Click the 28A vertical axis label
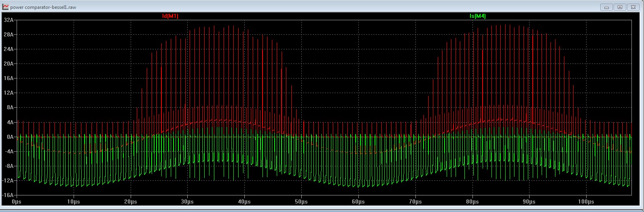The width and height of the screenshot is (644, 212). [9, 34]
